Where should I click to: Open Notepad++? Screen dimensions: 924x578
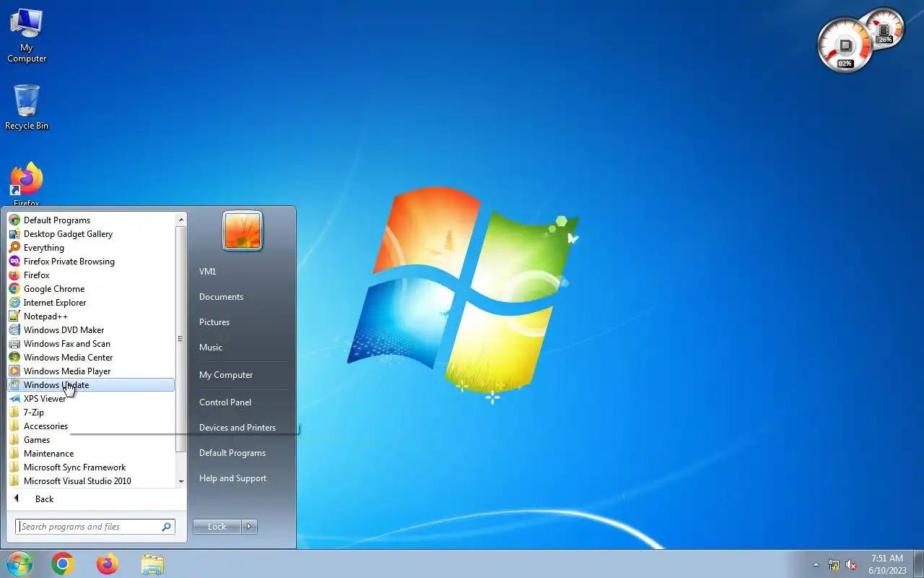pos(90,316)
